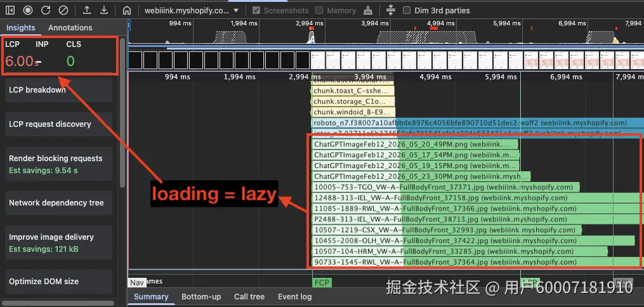The width and height of the screenshot is (644, 307).
Task: Select the chunk.toast_C-sshe network request
Action: coord(352,91)
